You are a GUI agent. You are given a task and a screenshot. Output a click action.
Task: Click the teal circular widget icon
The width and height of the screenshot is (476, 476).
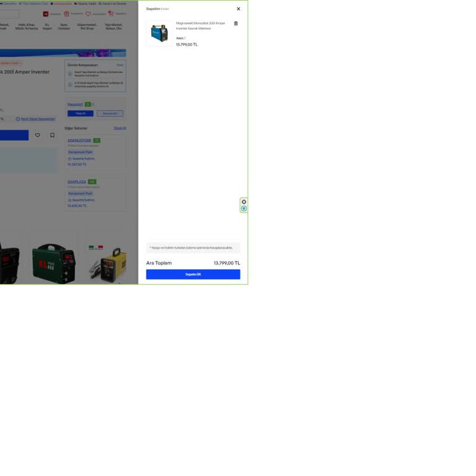point(244,208)
